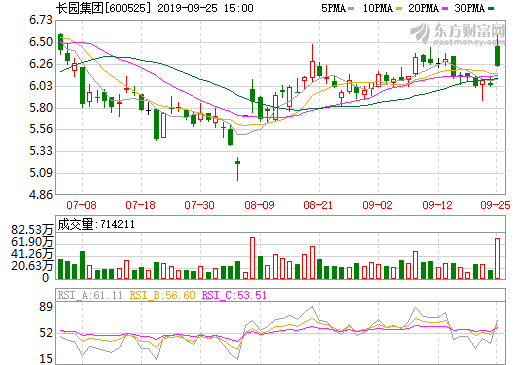Click the orange 10PMA legend color dash
The width and height of the screenshot is (520, 365).
click(399, 9)
